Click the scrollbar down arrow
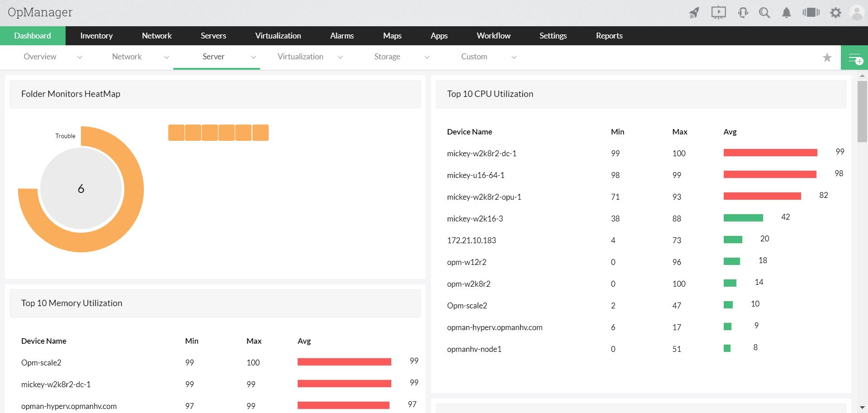 click(862, 408)
